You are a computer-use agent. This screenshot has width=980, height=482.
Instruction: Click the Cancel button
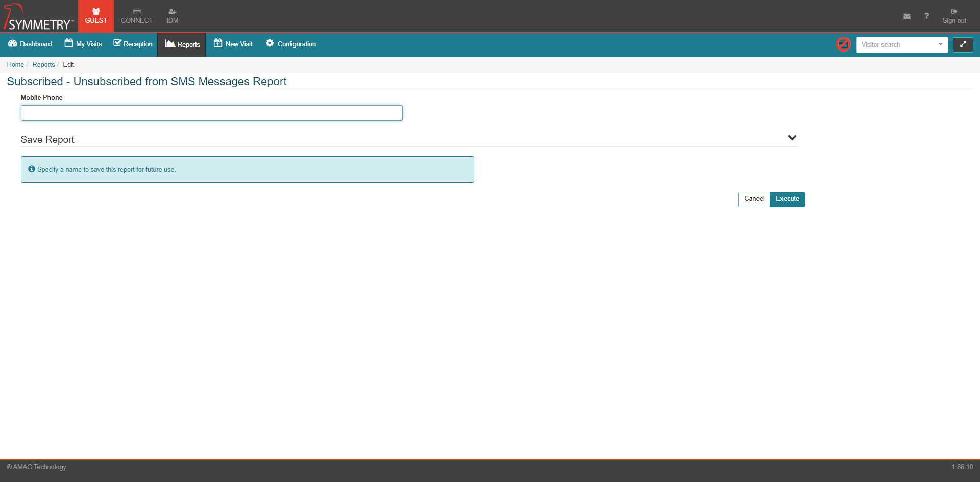[754, 199]
